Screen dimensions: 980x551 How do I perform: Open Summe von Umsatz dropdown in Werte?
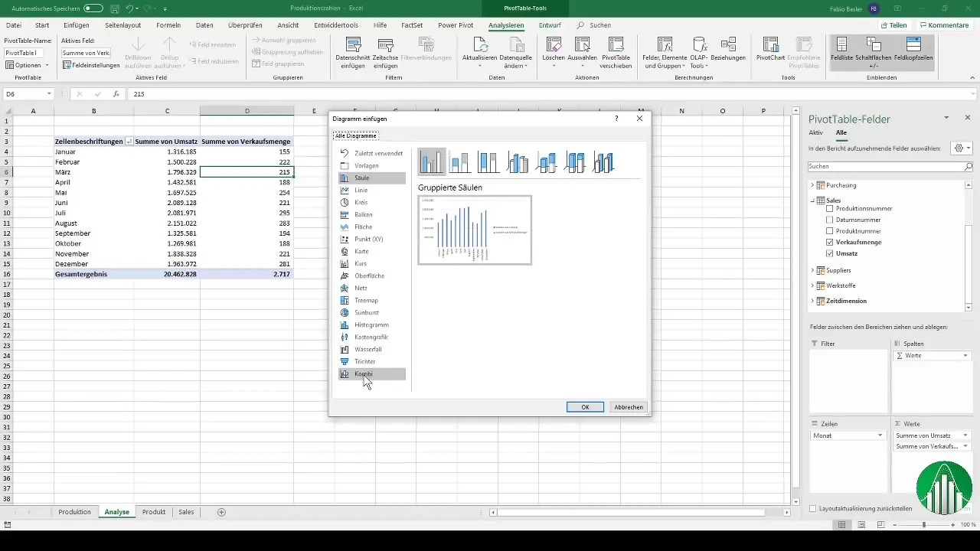(965, 435)
